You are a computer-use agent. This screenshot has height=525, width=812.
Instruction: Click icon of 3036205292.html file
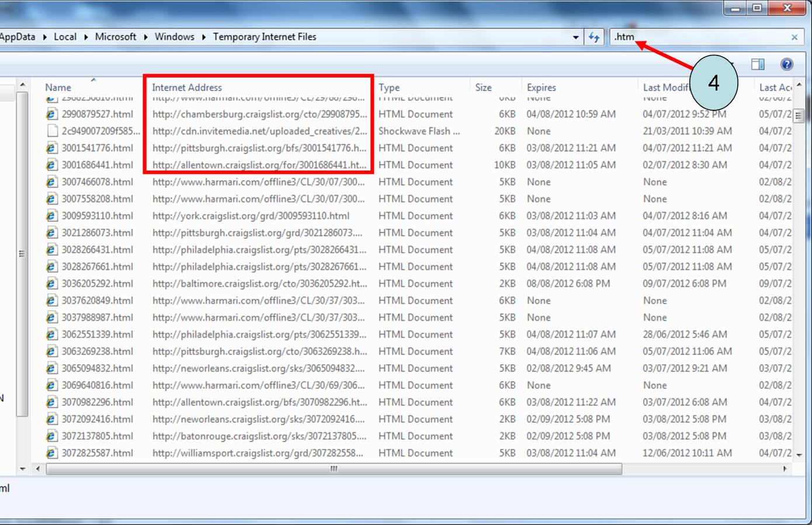tap(51, 284)
